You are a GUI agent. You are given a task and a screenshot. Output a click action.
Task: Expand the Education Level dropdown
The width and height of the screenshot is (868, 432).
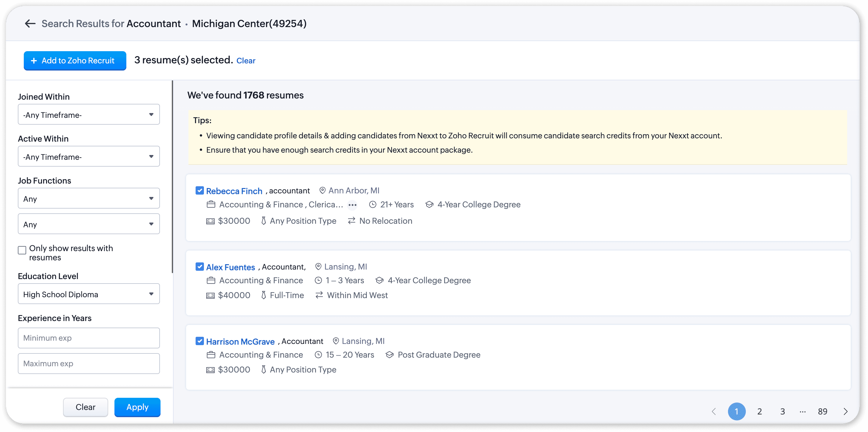click(89, 294)
